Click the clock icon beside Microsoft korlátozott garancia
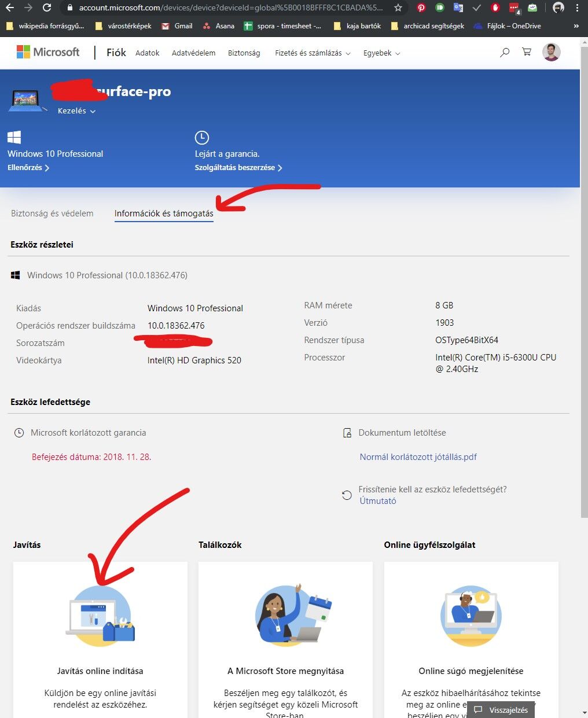This screenshot has height=718, width=588. click(x=19, y=433)
